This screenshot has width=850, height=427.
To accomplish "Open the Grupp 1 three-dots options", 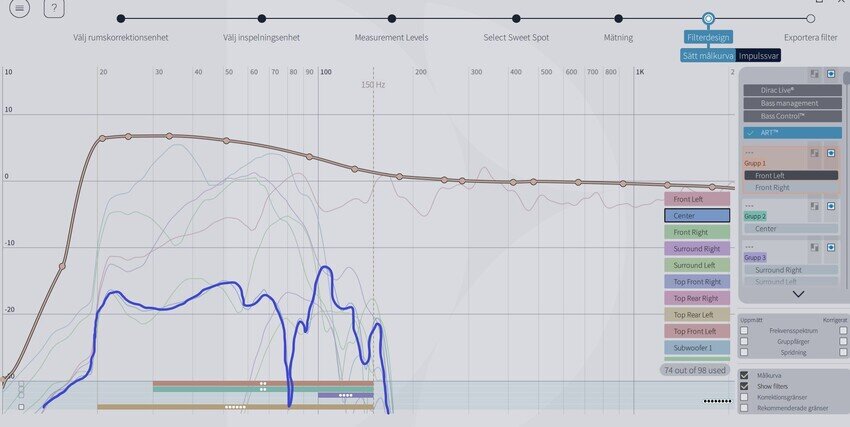I will click(749, 153).
